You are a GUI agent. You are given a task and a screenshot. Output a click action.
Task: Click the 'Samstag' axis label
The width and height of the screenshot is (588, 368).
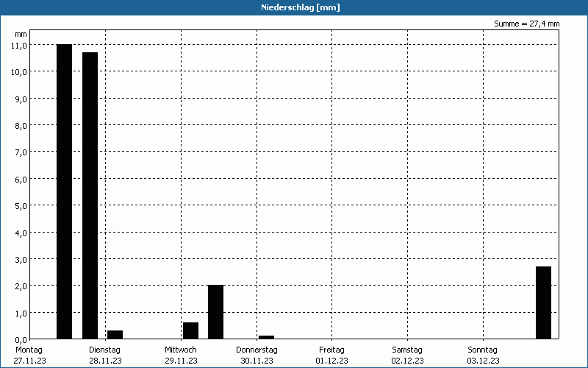tap(407, 350)
